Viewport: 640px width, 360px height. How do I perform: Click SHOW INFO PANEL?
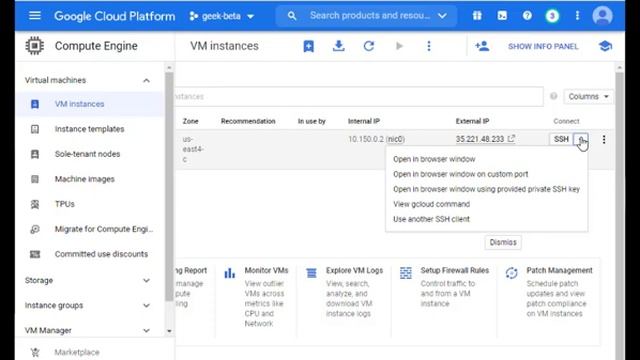click(543, 47)
